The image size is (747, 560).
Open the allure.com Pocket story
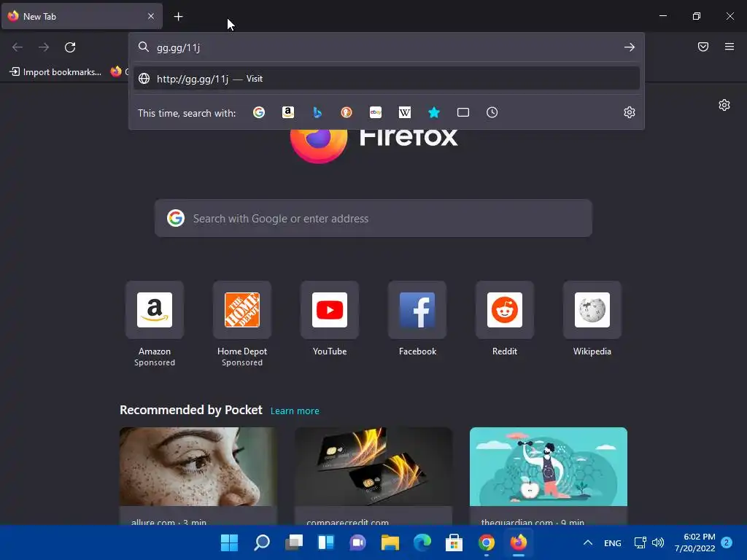pos(198,476)
